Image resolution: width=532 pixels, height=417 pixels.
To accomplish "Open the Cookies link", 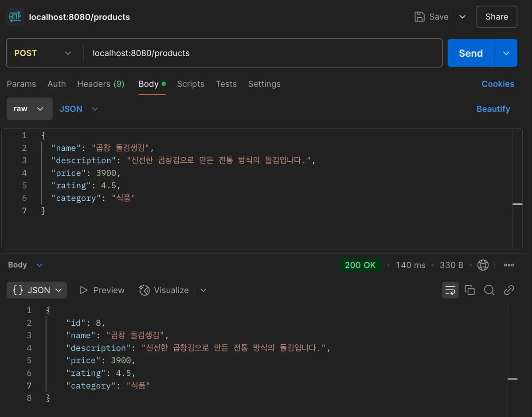I will 498,84.
